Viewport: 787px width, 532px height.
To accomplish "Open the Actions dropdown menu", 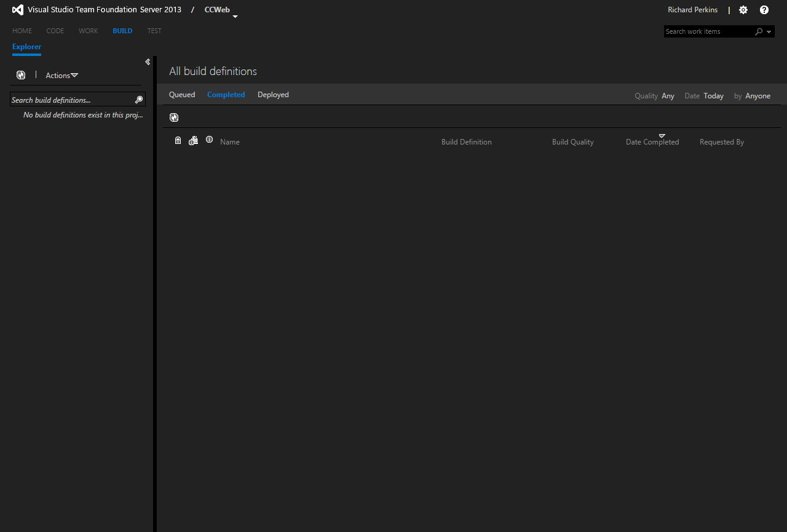I will click(x=62, y=75).
